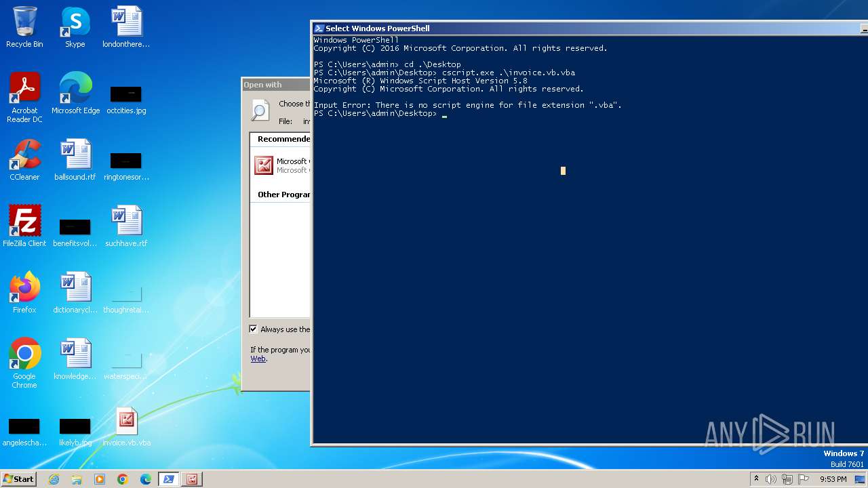The height and width of the screenshot is (488, 868).
Task: Click the PowerShell prompt cursor line
Action: (x=380, y=113)
